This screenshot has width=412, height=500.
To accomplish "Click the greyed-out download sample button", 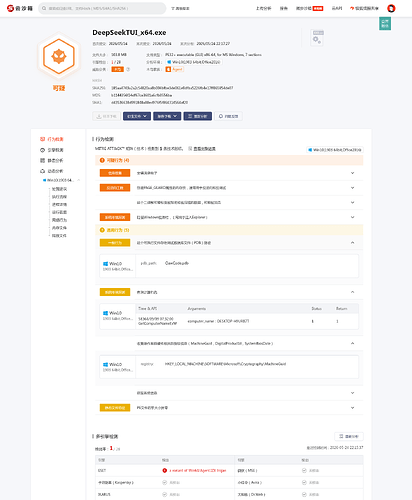I will point(106,116).
